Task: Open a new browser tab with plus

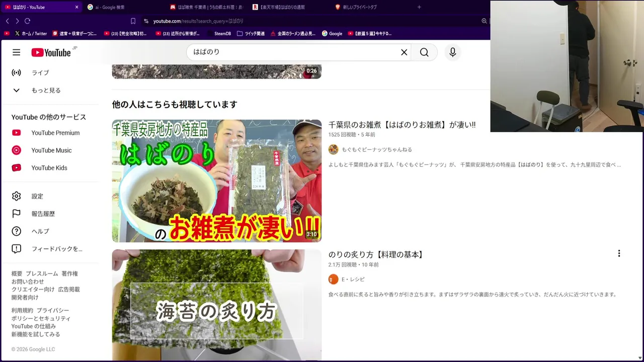Action: [419, 7]
